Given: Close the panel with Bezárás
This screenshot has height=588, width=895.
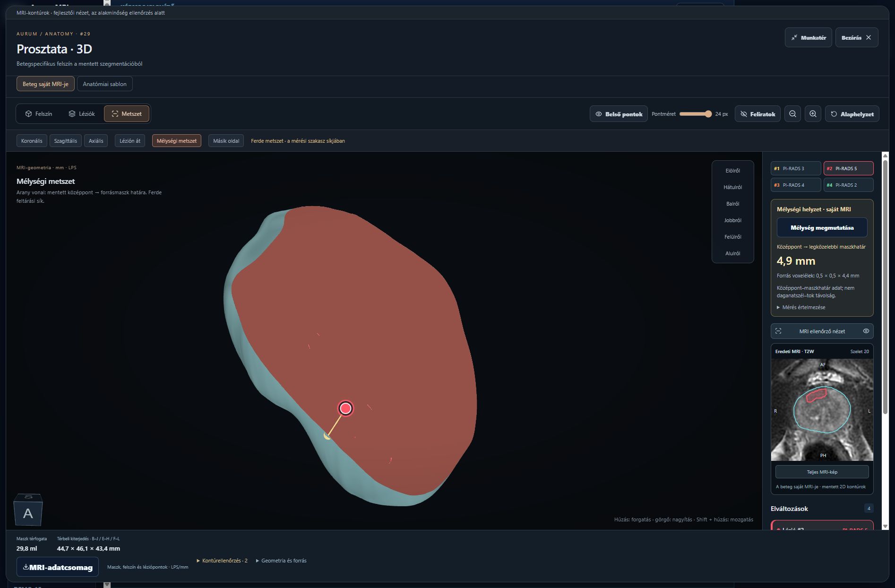Looking at the screenshot, I should (857, 37).
